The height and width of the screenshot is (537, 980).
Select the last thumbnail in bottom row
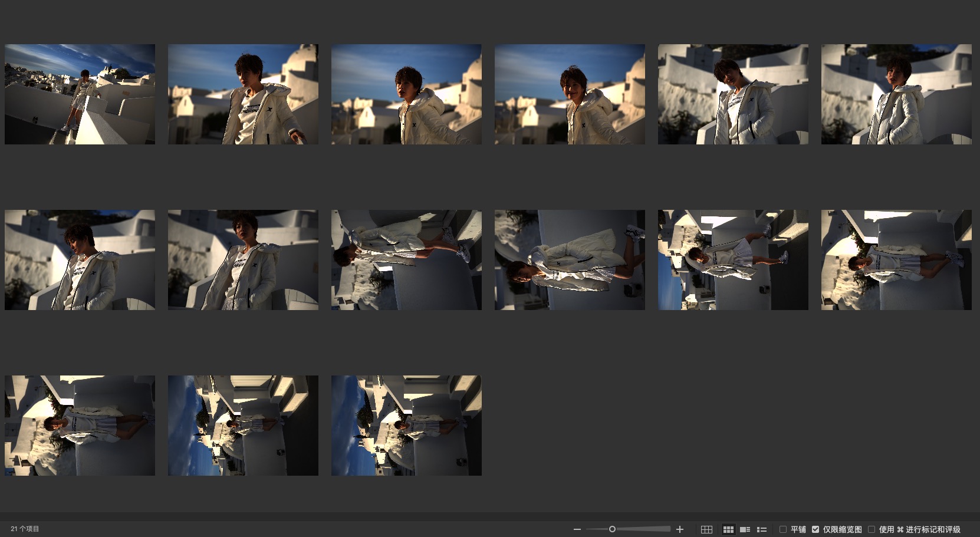406,426
